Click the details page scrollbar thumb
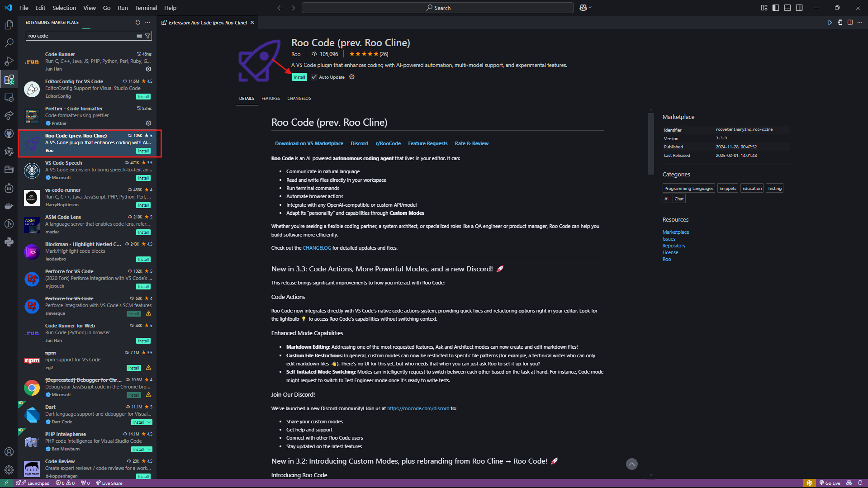Image resolution: width=868 pixels, height=488 pixels. 651,143
